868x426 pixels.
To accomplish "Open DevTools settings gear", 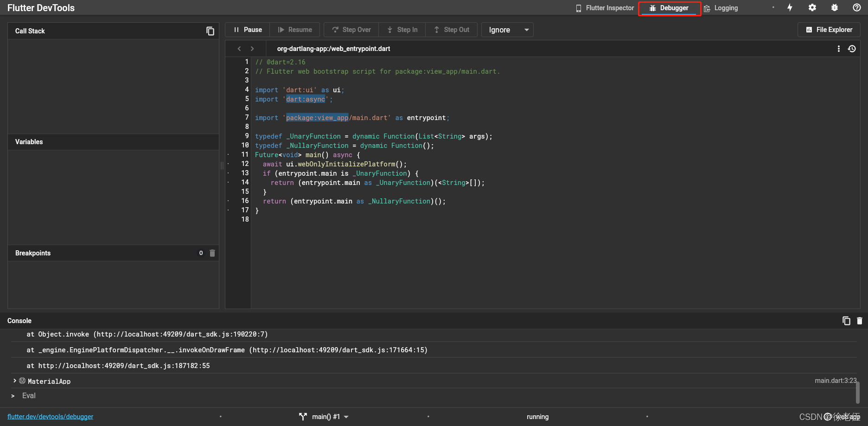I will 812,8.
